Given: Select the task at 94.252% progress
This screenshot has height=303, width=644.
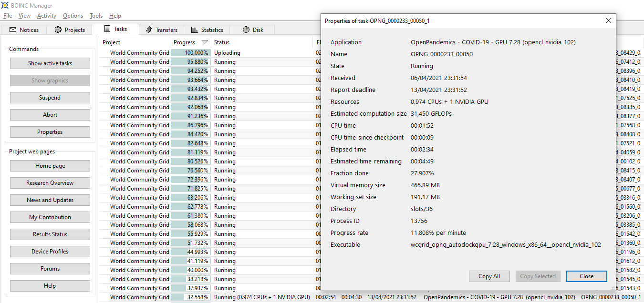Looking at the screenshot, I should coord(190,71).
